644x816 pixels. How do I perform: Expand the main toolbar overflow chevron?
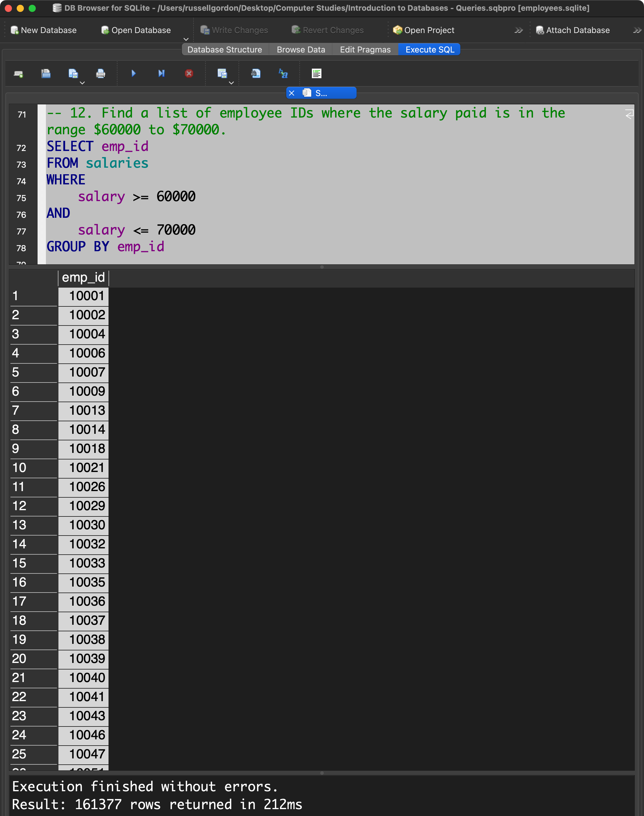(x=518, y=30)
